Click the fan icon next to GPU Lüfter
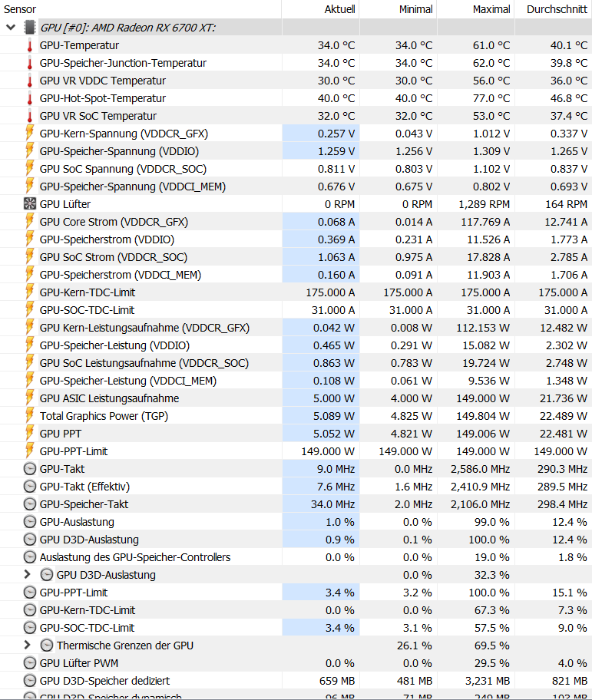 [x=29, y=204]
